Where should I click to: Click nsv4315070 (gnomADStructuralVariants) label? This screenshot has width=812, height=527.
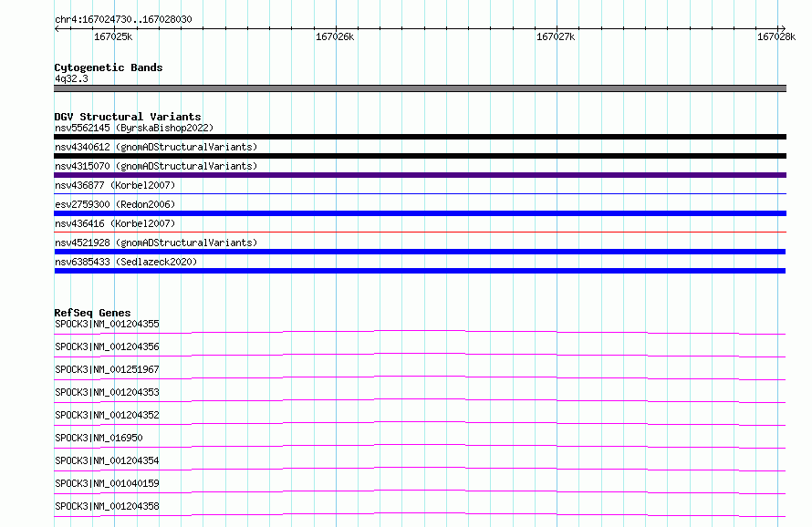(x=156, y=166)
